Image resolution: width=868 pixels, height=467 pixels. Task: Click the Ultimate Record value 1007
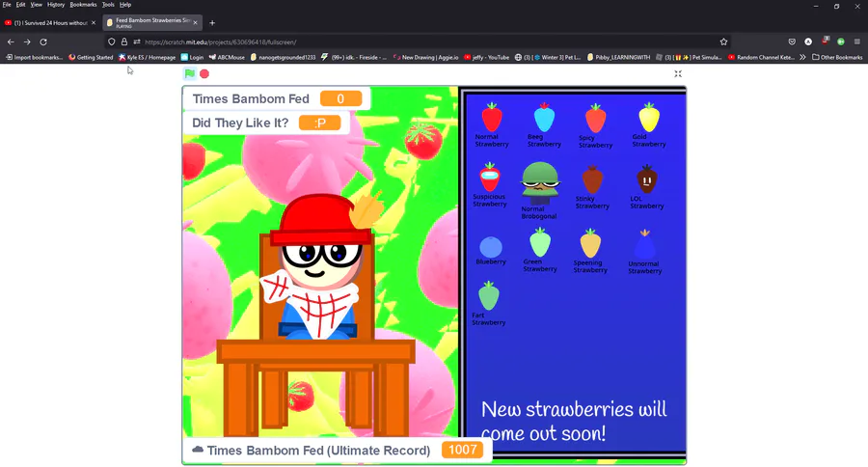click(x=462, y=450)
